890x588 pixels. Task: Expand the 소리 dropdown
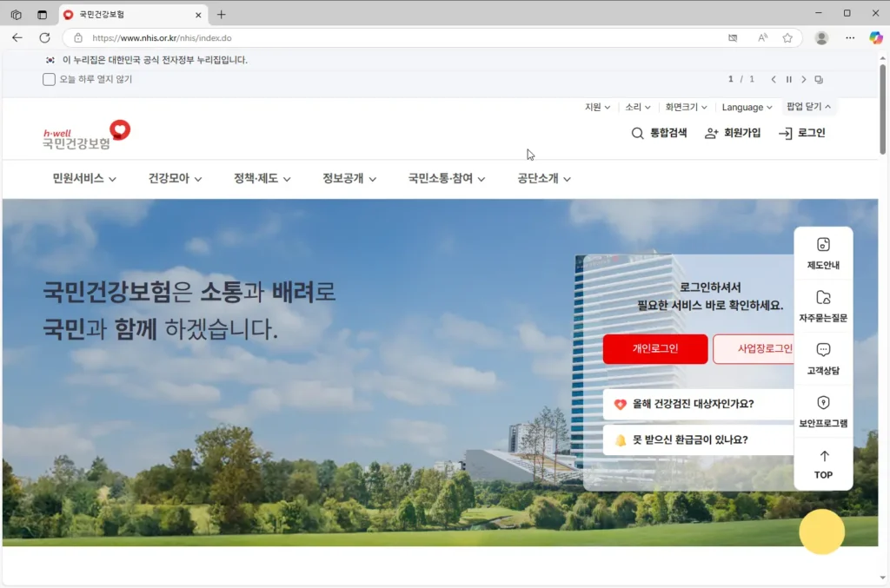(x=637, y=107)
